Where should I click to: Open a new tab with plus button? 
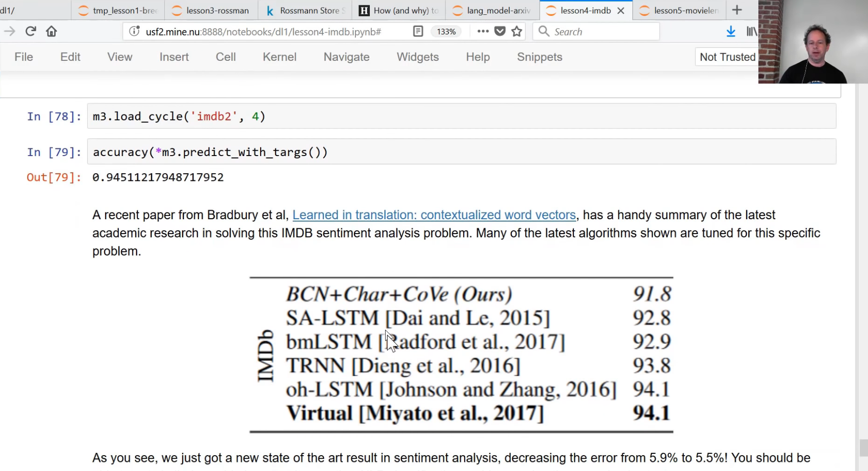(x=737, y=10)
